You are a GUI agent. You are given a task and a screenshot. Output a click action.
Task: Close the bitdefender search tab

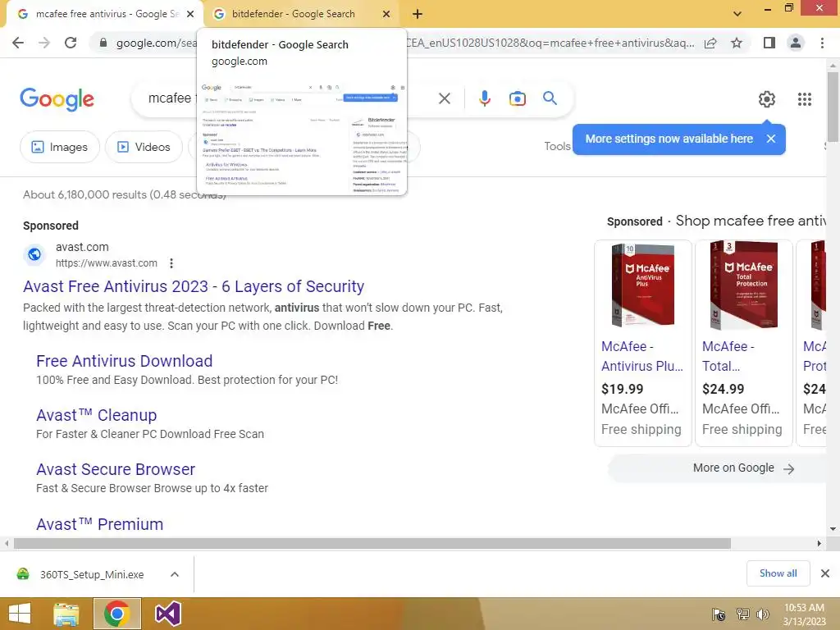coord(386,14)
